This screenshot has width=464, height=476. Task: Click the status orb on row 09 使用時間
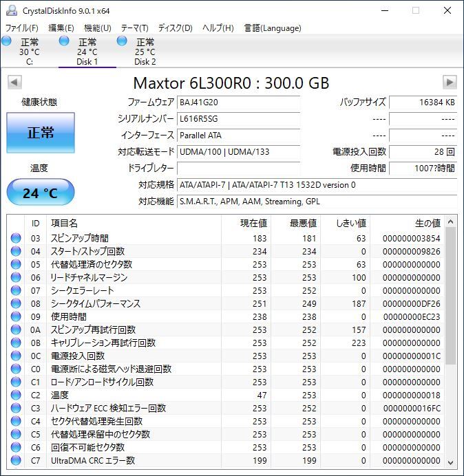click(16, 316)
